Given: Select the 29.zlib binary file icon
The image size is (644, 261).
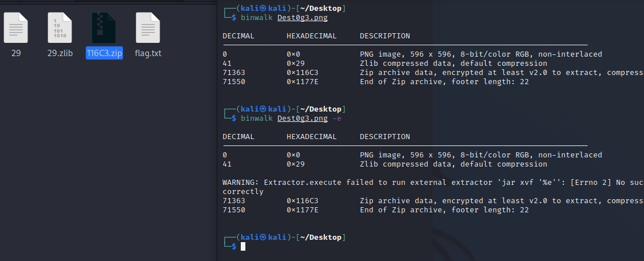Looking at the screenshot, I should point(60,27).
